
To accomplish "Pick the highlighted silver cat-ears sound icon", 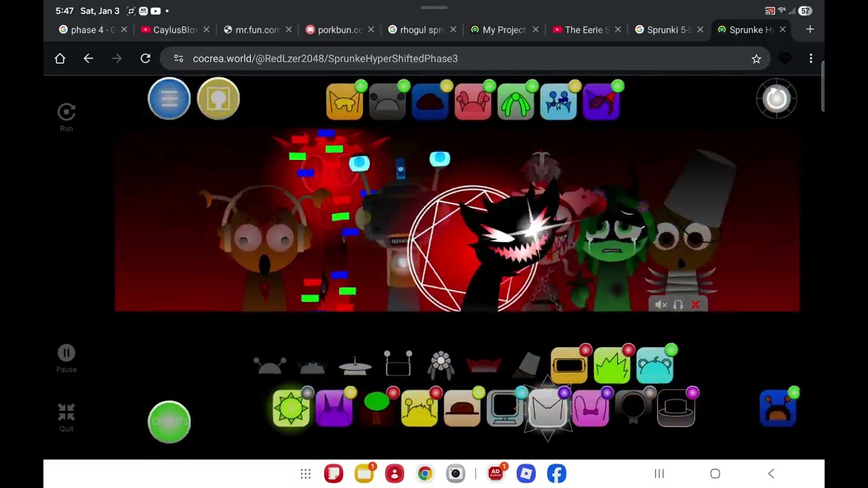I will [547, 408].
